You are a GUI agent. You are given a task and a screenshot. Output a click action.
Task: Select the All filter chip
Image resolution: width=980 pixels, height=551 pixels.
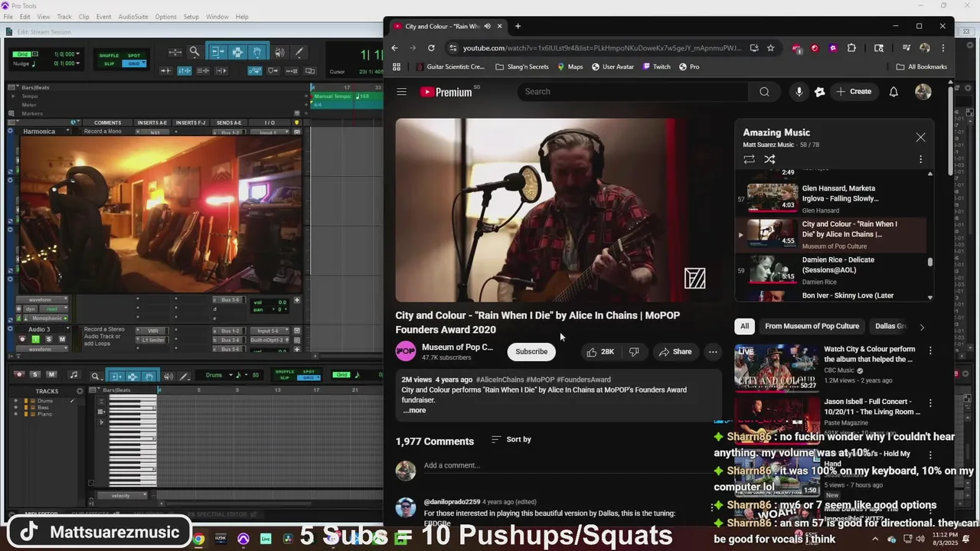pos(744,326)
